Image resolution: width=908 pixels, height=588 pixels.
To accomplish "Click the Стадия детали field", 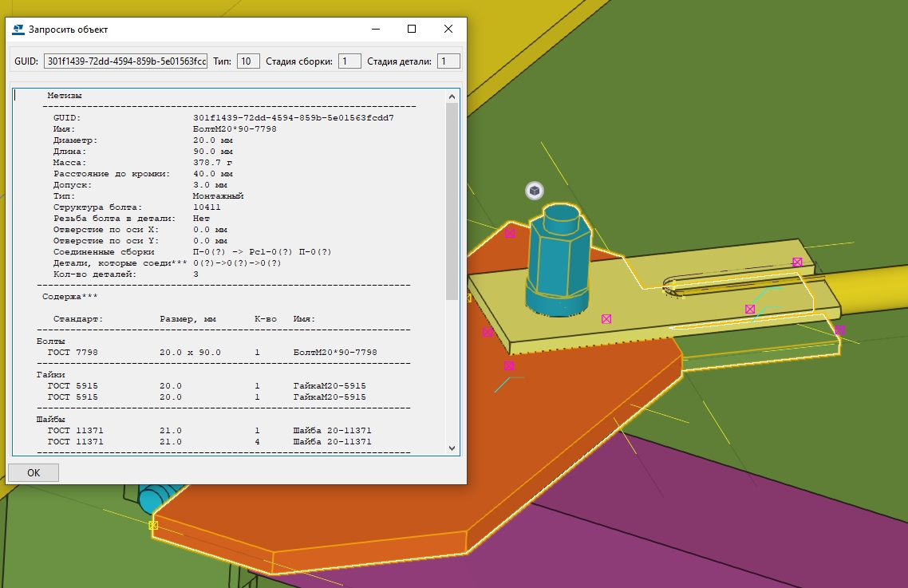I will pos(448,61).
